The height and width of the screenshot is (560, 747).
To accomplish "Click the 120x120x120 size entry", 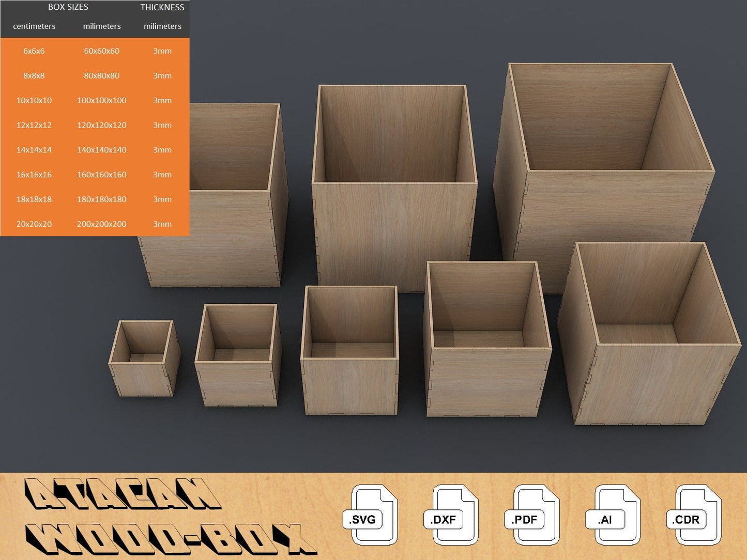I will click(x=101, y=125).
